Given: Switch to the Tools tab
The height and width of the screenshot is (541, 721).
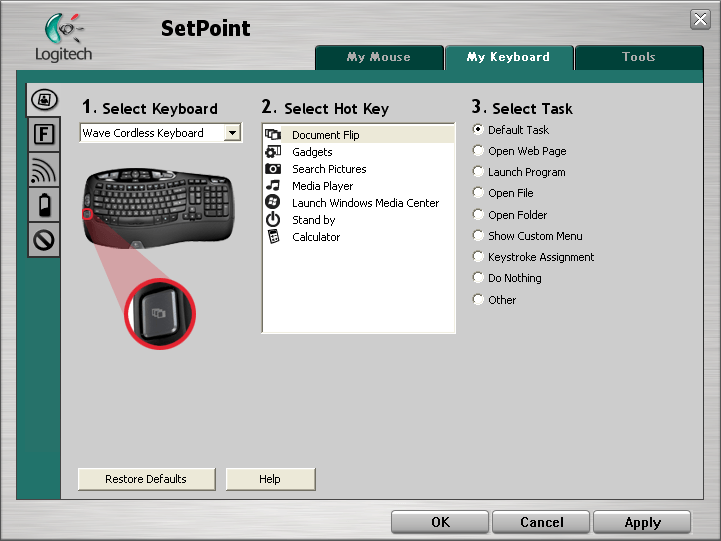Looking at the screenshot, I should click(639, 57).
